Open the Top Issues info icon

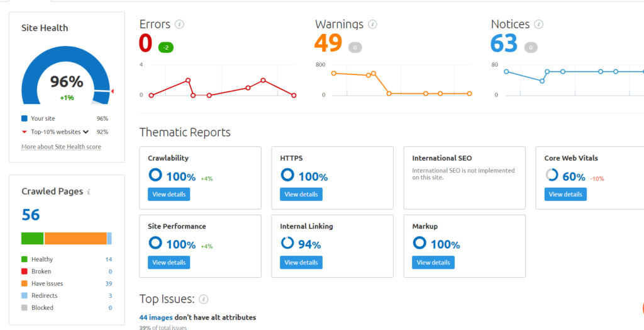204,299
